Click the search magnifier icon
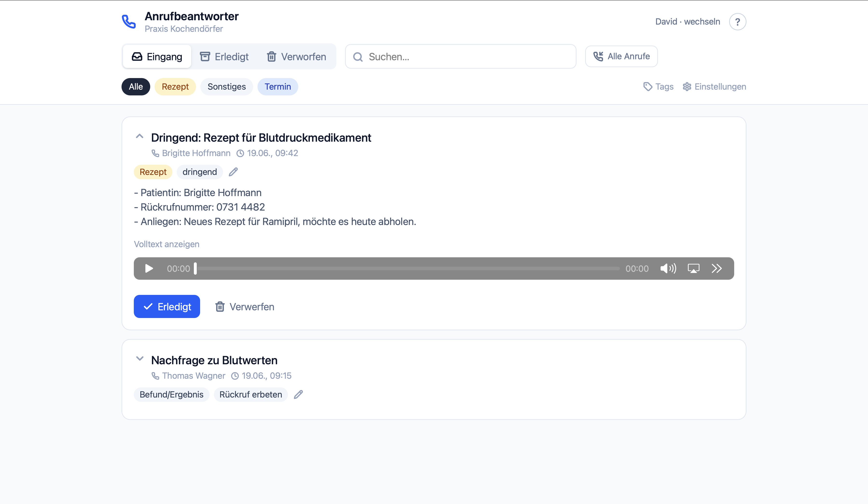This screenshot has height=504, width=868. pos(358,57)
